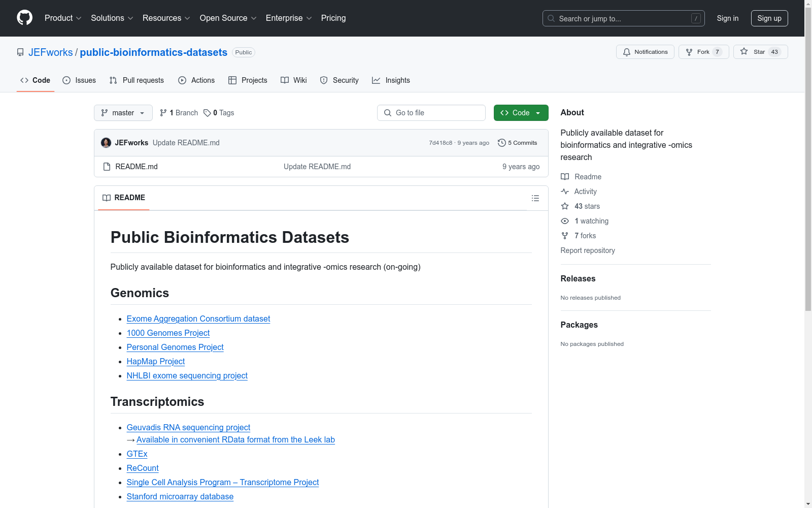Click the page vertical scrollbar thumb

click(808, 160)
